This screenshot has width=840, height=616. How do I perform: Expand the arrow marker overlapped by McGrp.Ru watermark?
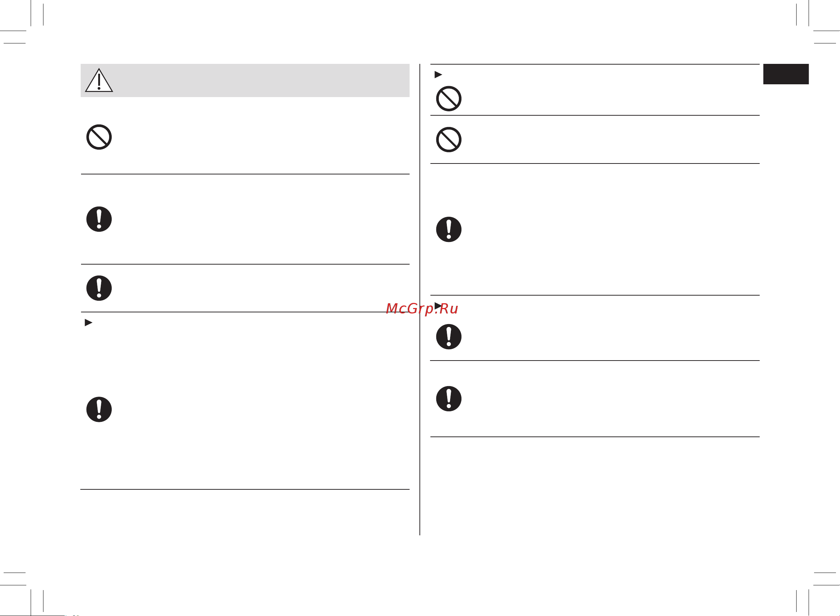[x=438, y=306]
